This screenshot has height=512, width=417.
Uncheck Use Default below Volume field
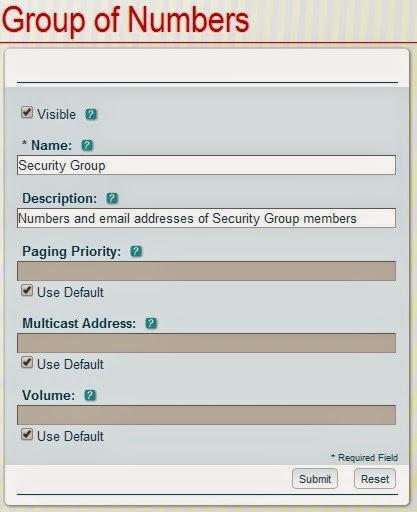(x=27, y=434)
